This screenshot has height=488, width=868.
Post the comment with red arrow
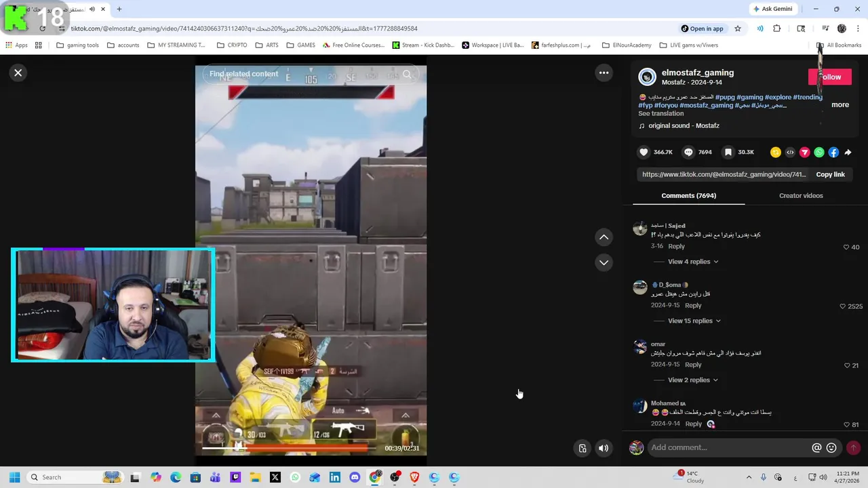coord(853,447)
